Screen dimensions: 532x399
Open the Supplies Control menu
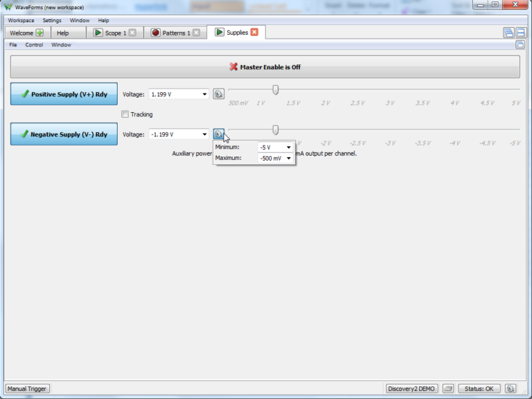[34, 45]
